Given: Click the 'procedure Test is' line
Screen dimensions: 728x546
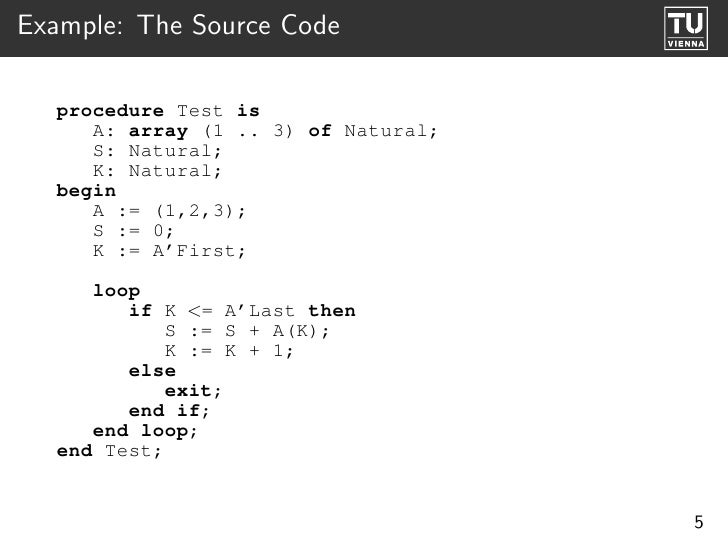Looking at the screenshot, I should (x=157, y=110).
